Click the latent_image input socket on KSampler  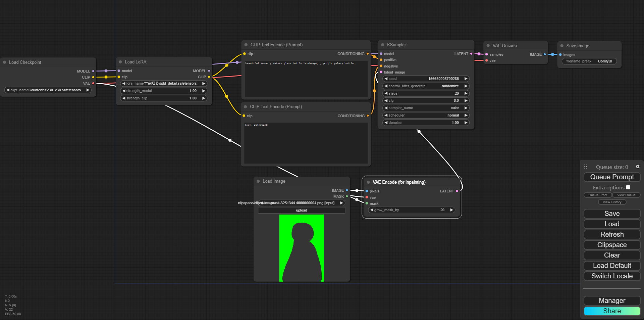(381, 72)
